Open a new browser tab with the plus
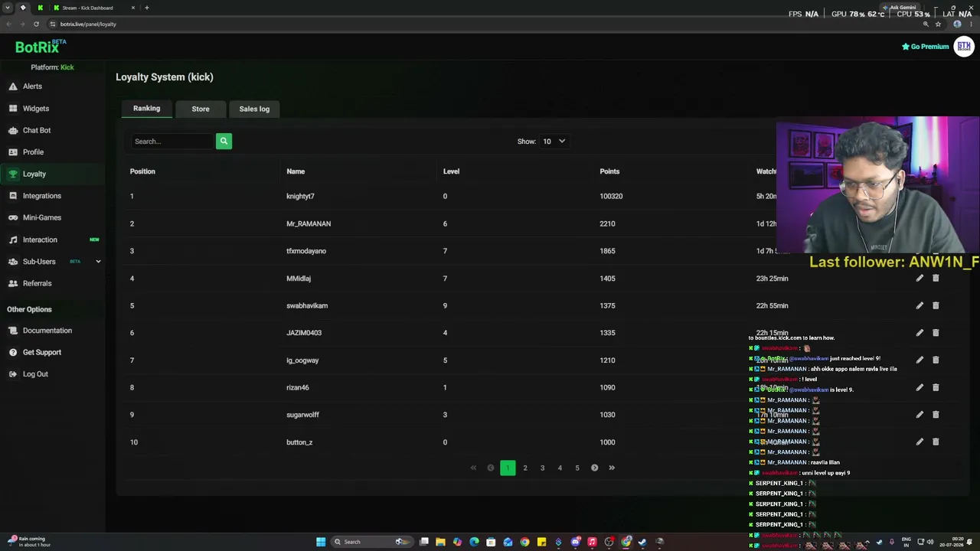 pos(146,8)
